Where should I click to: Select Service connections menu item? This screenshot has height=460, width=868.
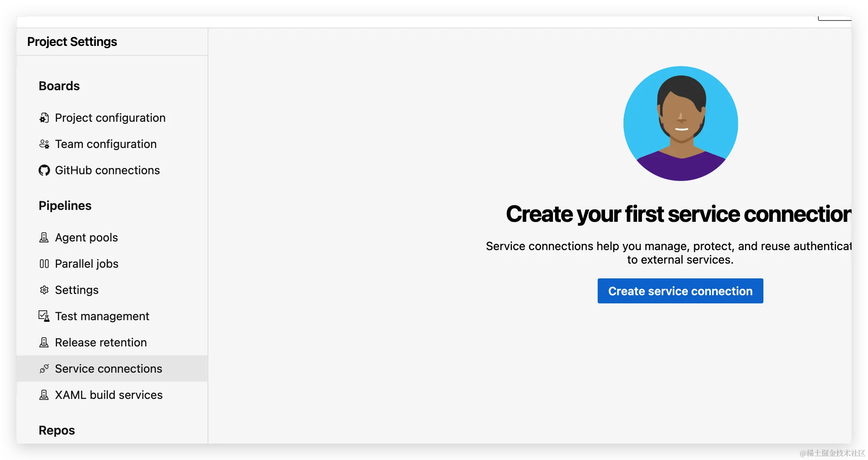(x=108, y=368)
